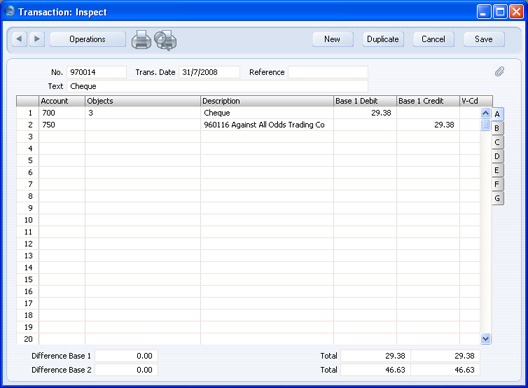Click Total credit 46.63 field

[445, 370]
